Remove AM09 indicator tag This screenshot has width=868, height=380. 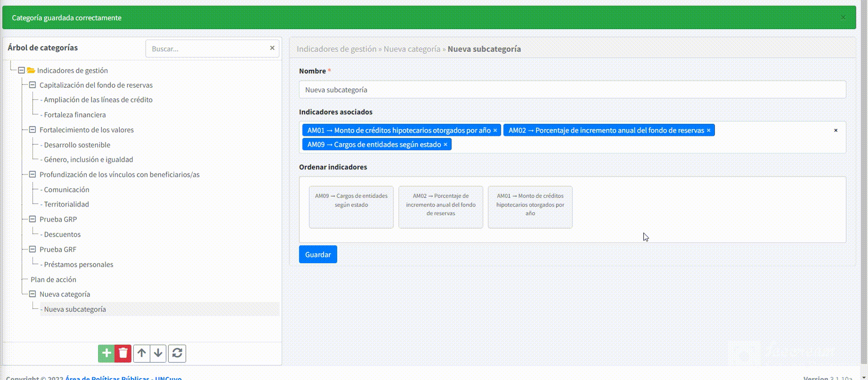pos(445,145)
